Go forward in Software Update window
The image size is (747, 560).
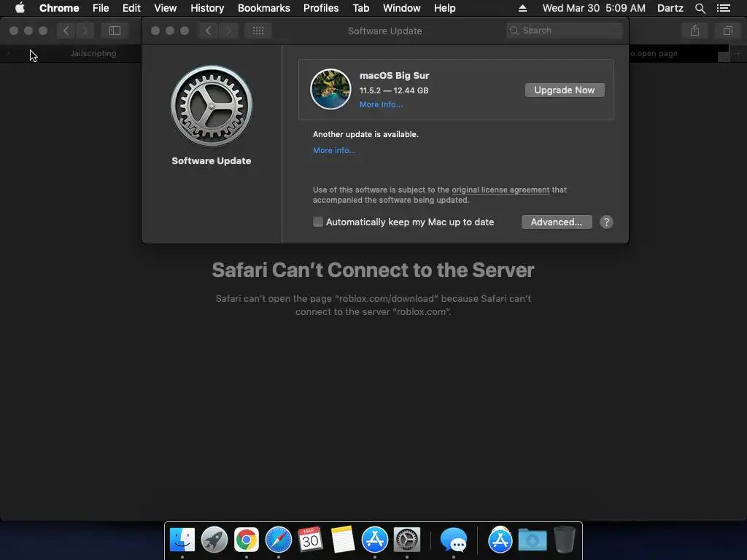228,31
